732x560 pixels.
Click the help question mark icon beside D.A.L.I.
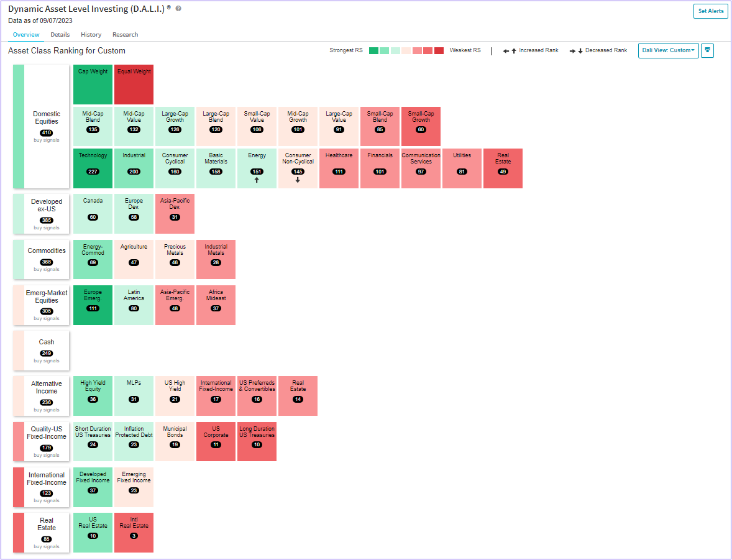pyautogui.click(x=178, y=9)
